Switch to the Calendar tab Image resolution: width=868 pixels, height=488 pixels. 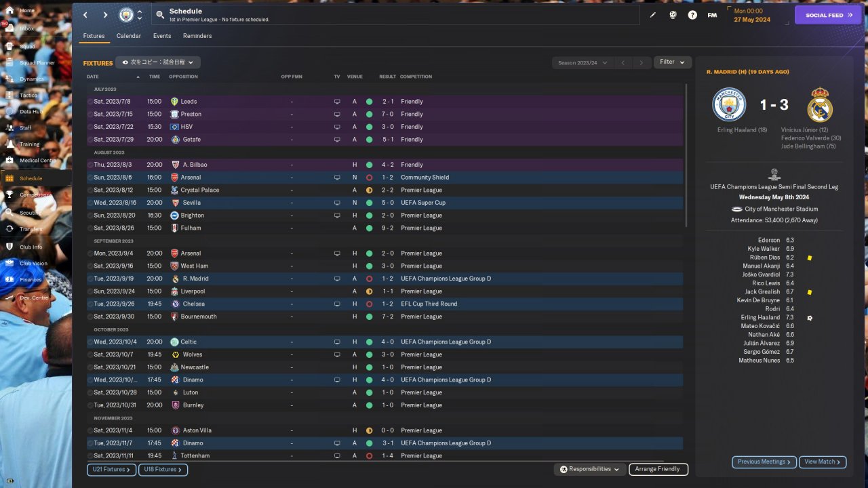point(129,36)
